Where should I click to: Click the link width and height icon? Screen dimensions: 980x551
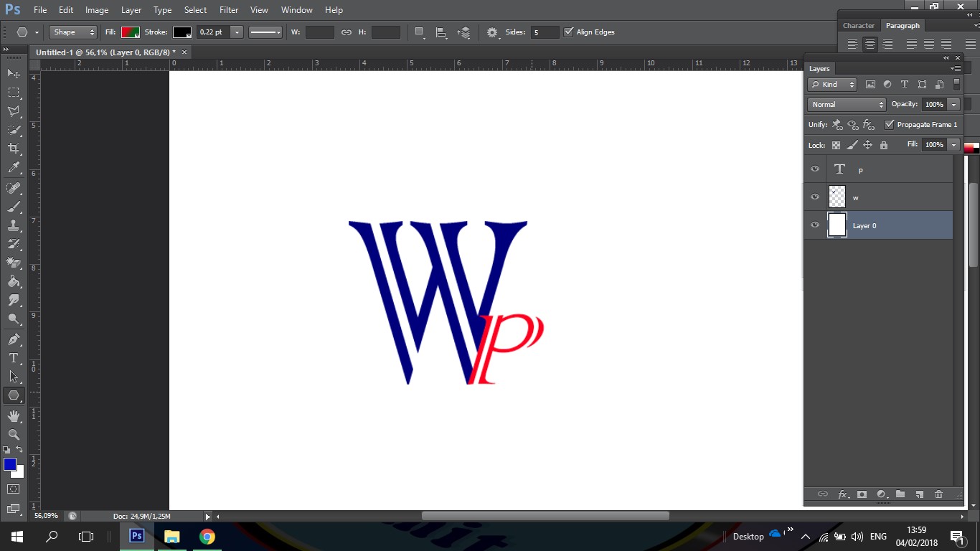click(346, 32)
